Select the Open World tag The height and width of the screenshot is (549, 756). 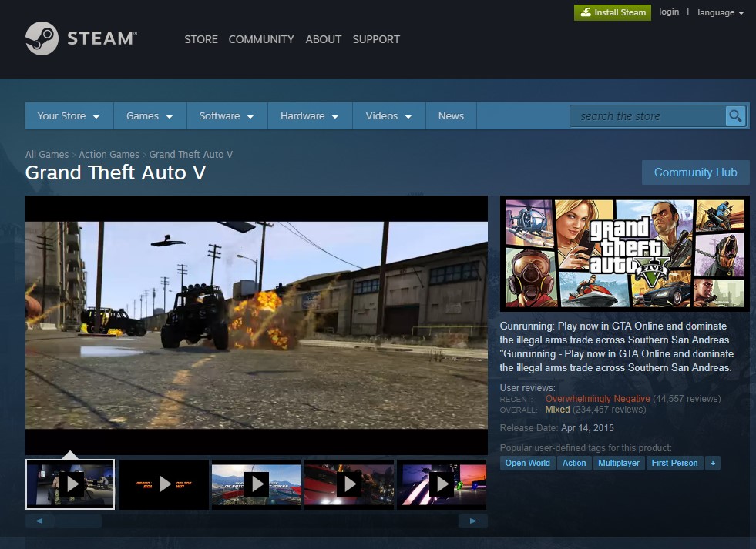[527, 463]
